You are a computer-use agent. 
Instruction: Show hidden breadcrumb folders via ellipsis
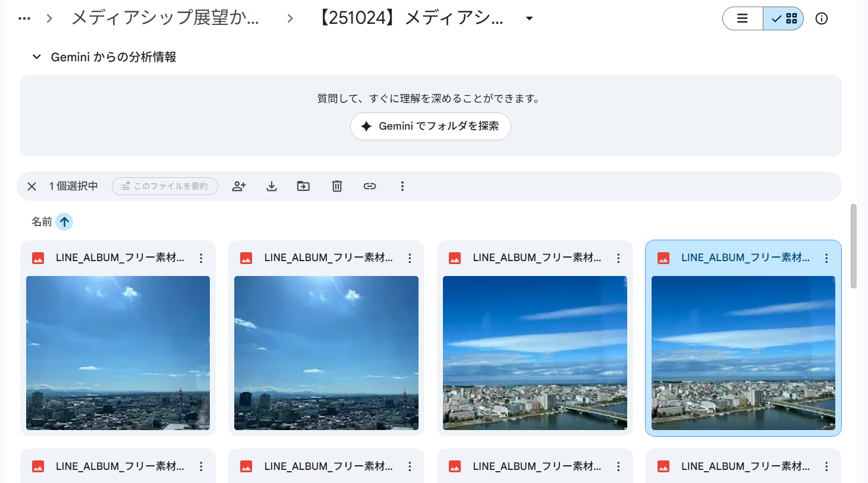tap(24, 18)
